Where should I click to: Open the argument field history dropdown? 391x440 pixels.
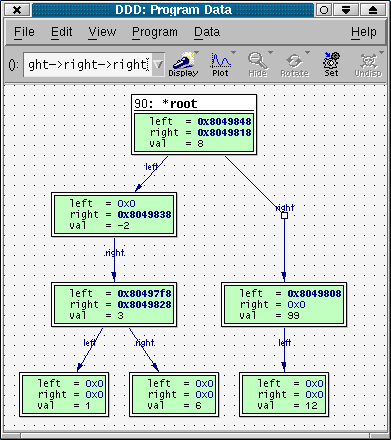tap(158, 65)
